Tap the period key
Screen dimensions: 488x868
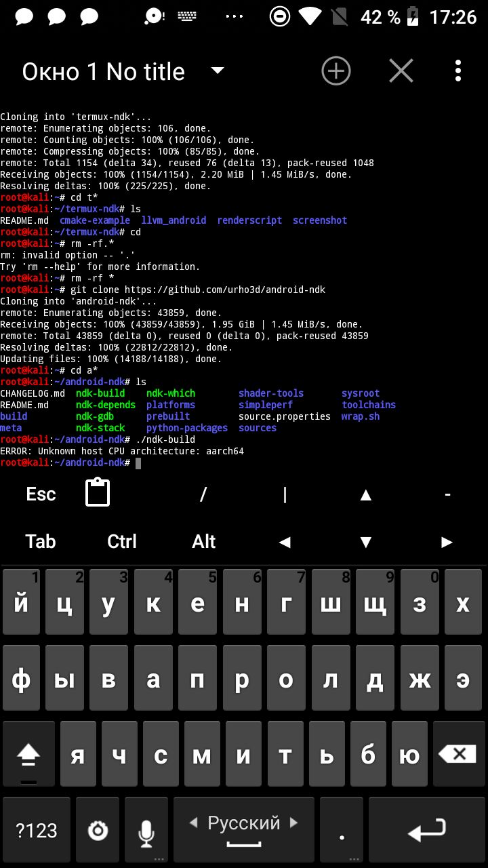(342, 829)
